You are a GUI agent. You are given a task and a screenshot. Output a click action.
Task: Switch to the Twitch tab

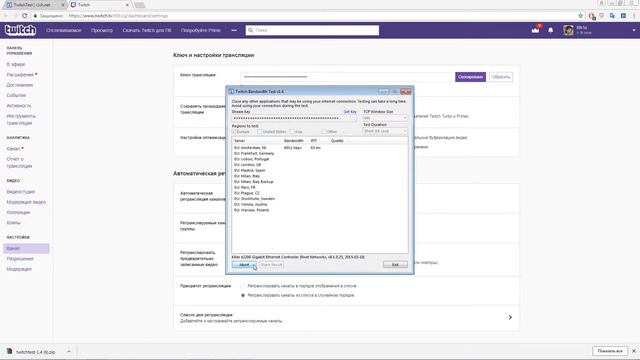click(x=100, y=5)
